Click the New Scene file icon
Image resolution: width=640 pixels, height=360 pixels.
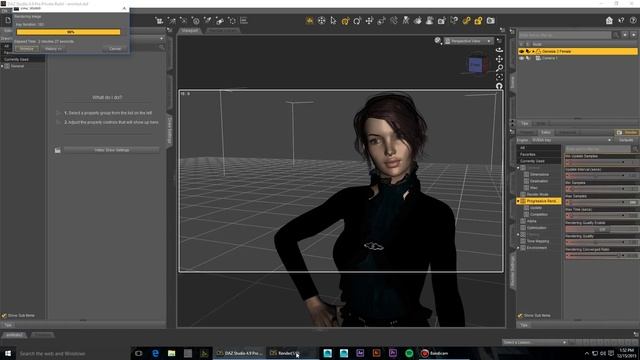(8, 20)
